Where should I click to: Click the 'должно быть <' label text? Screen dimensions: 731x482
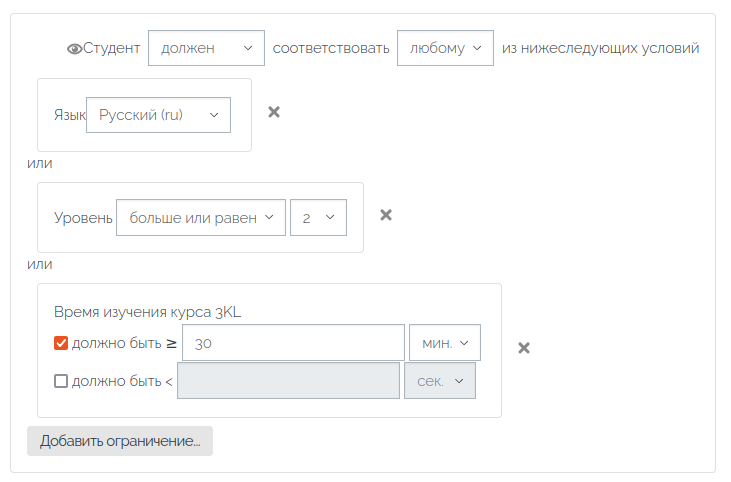point(122,381)
